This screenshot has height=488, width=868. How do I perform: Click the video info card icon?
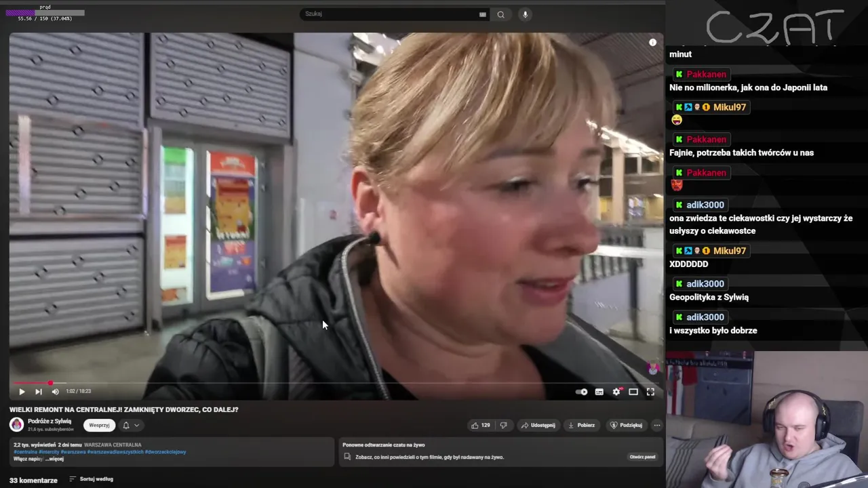[x=652, y=42]
